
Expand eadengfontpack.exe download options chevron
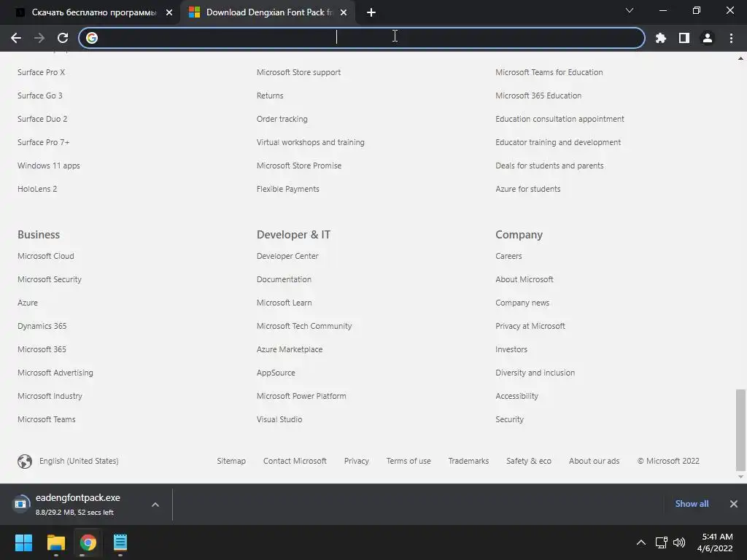tap(155, 505)
